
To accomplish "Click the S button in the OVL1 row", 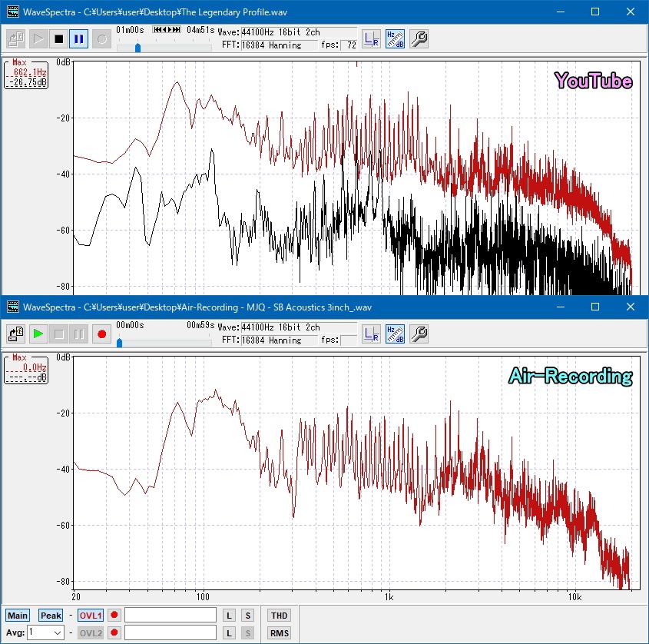I will tap(248, 616).
